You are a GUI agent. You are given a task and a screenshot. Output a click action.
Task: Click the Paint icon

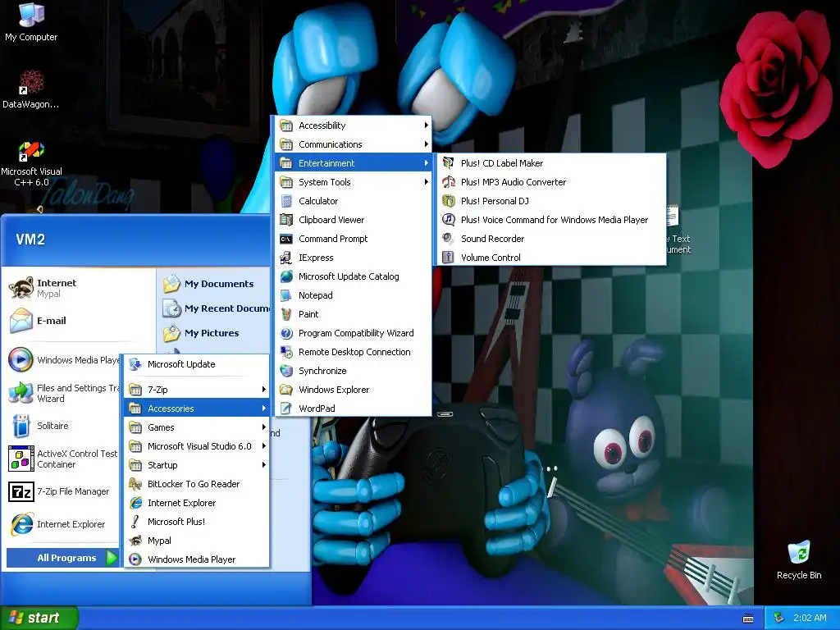click(x=286, y=314)
